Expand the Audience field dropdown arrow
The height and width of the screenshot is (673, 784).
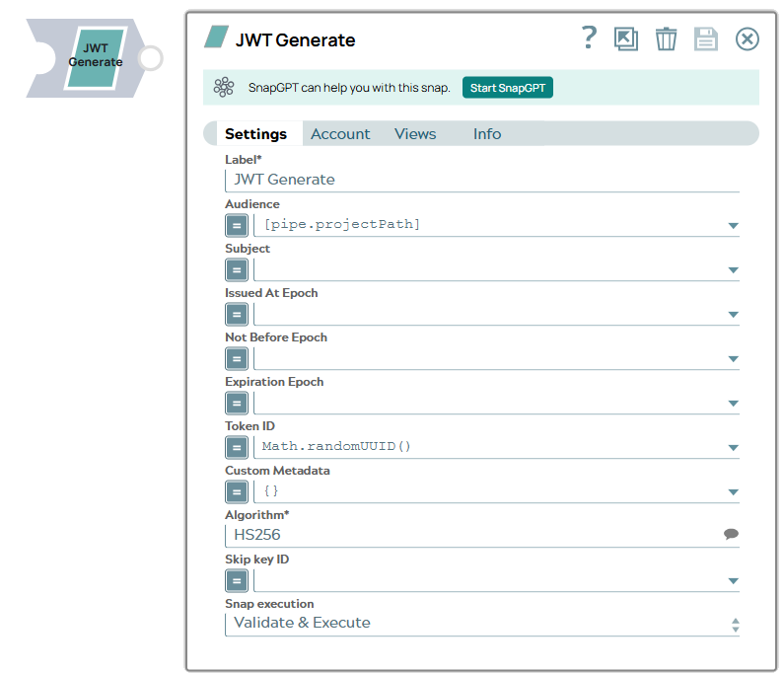[733, 226]
